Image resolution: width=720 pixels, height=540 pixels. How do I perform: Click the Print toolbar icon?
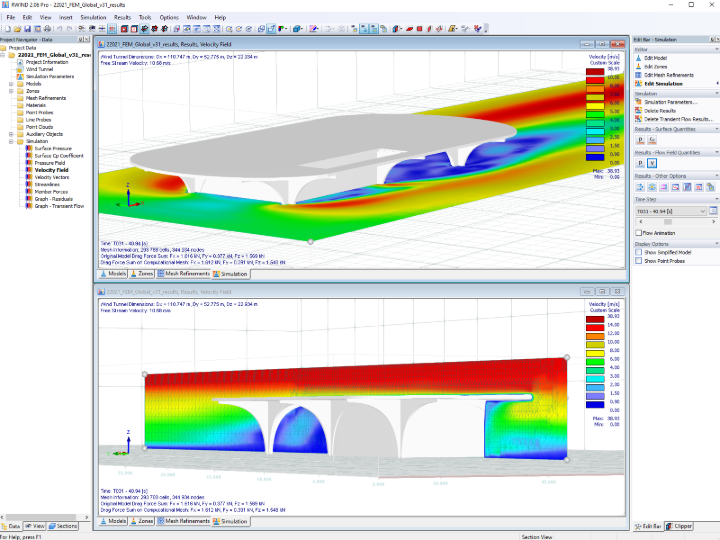click(47, 29)
